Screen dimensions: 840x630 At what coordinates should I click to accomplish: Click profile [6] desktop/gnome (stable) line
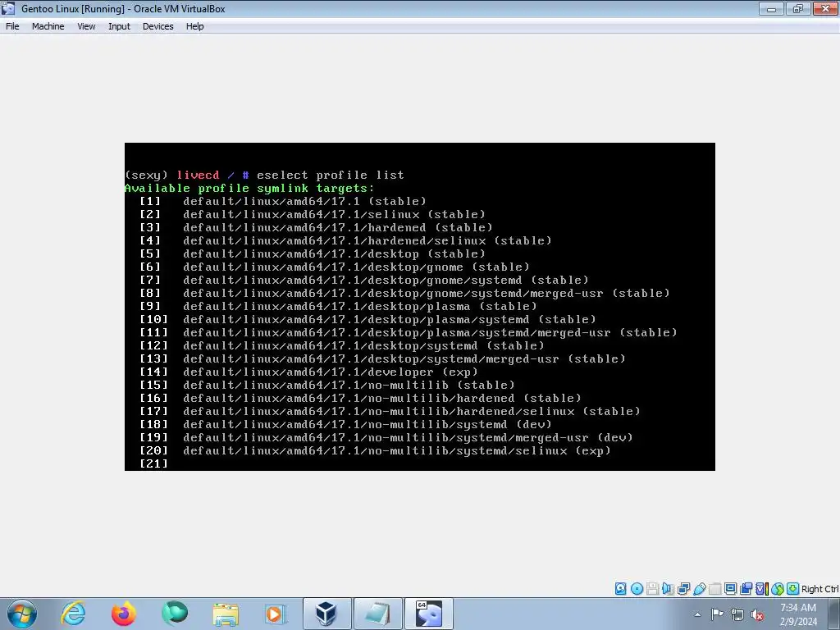click(x=335, y=267)
